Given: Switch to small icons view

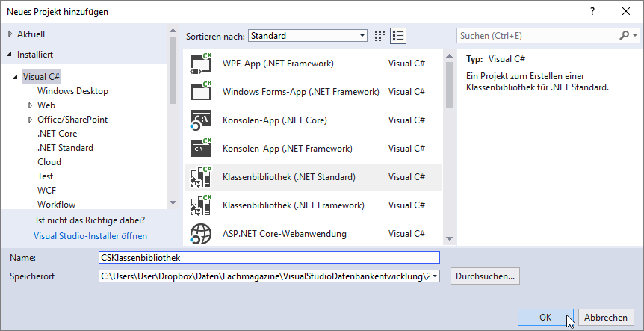Looking at the screenshot, I should 380,36.
